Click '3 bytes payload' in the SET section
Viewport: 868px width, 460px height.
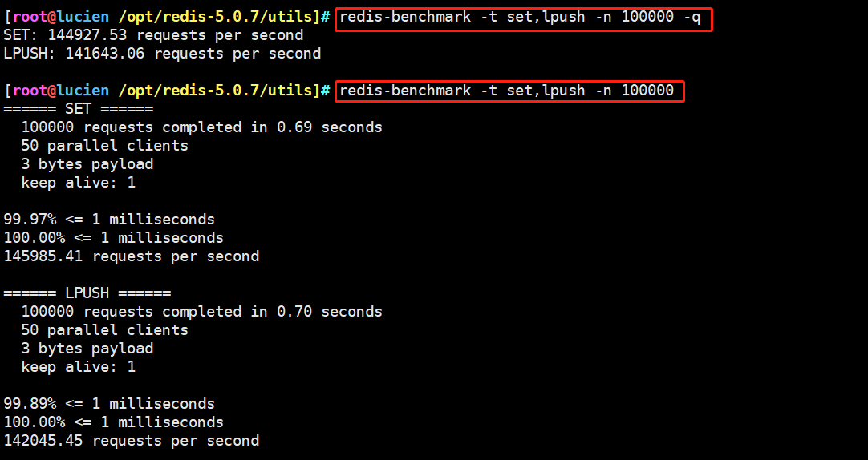(87, 164)
